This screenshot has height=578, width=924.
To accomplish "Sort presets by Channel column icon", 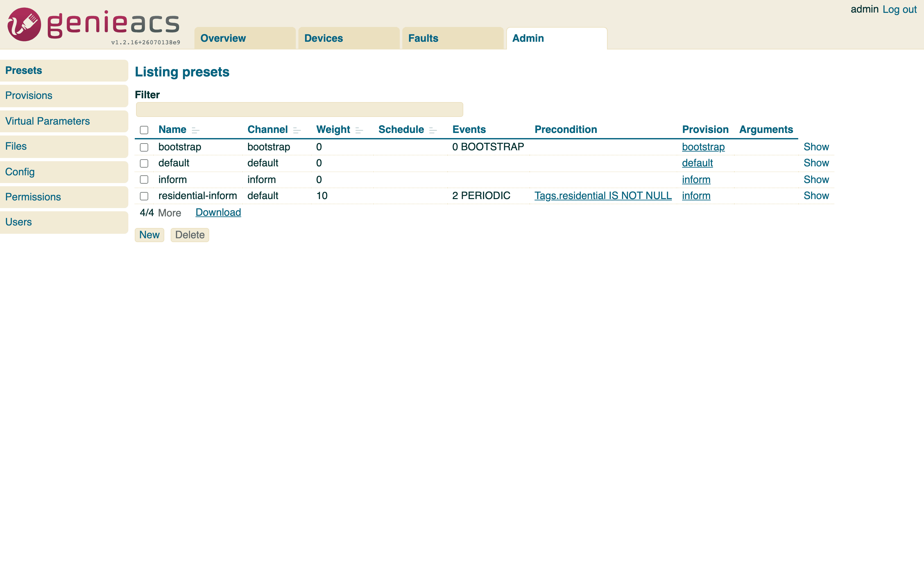I will (x=297, y=130).
